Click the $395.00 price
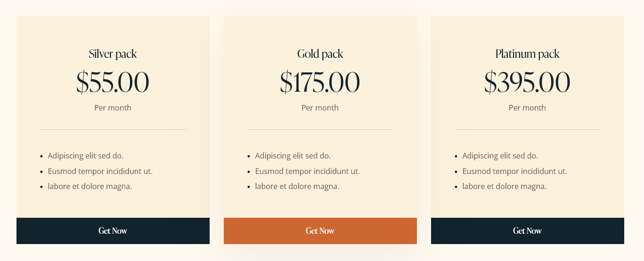 click(x=528, y=82)
